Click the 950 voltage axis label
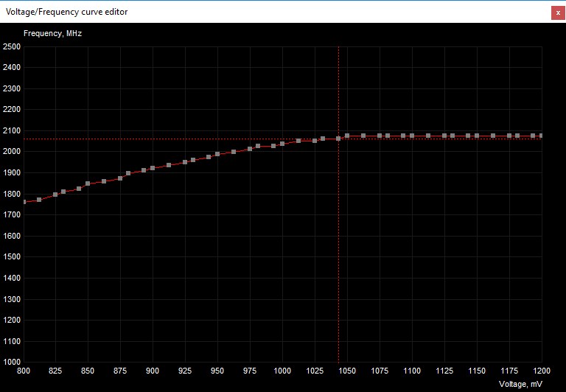566x392 pixels. tap(217, 371)
